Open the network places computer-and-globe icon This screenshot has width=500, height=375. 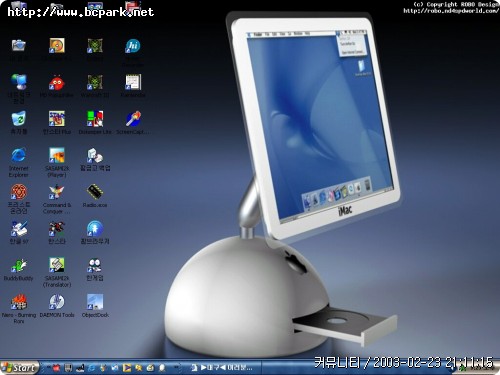[x=19, y=82]
